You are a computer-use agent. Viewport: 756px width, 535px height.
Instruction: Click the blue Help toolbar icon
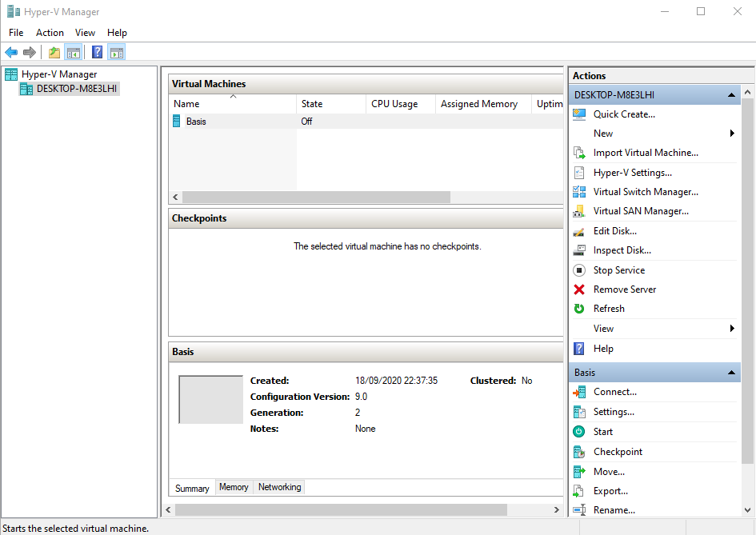click(x=97, y=52)
